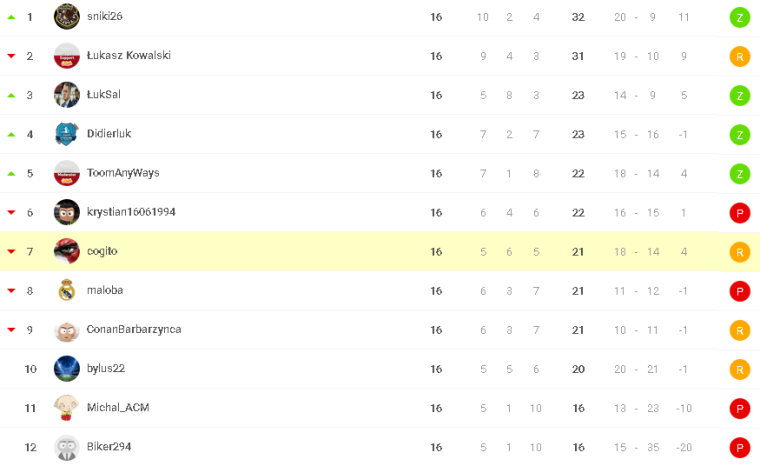The image size is (760, 466).
Task: Click sniki26's green Z status badge
Action: point(740,17)
